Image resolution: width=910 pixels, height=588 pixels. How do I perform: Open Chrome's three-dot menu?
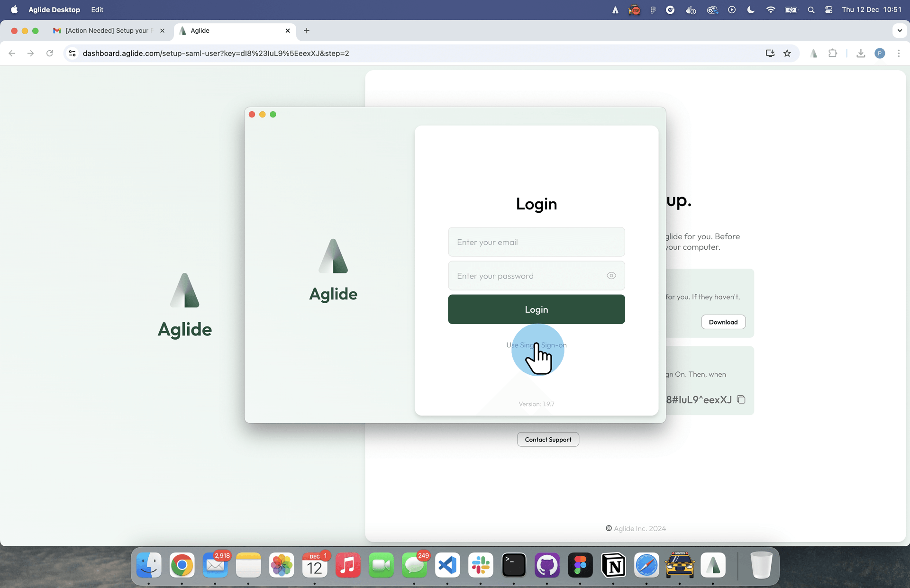[899, 53]
